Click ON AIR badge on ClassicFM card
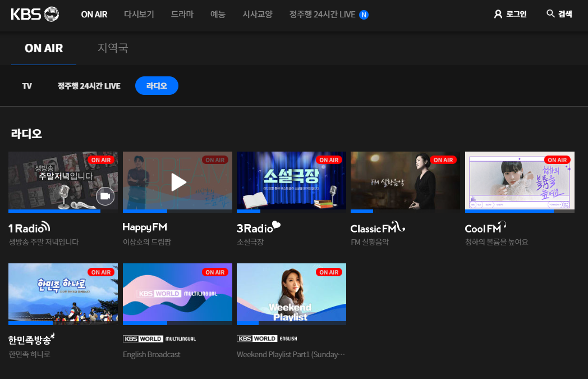This screenshot has height=379, width=588. pos(443,160)
